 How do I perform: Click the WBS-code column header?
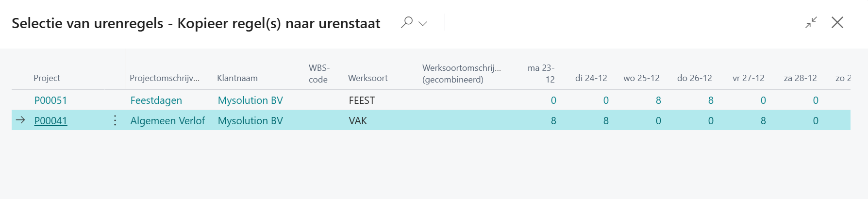[319, 74]
